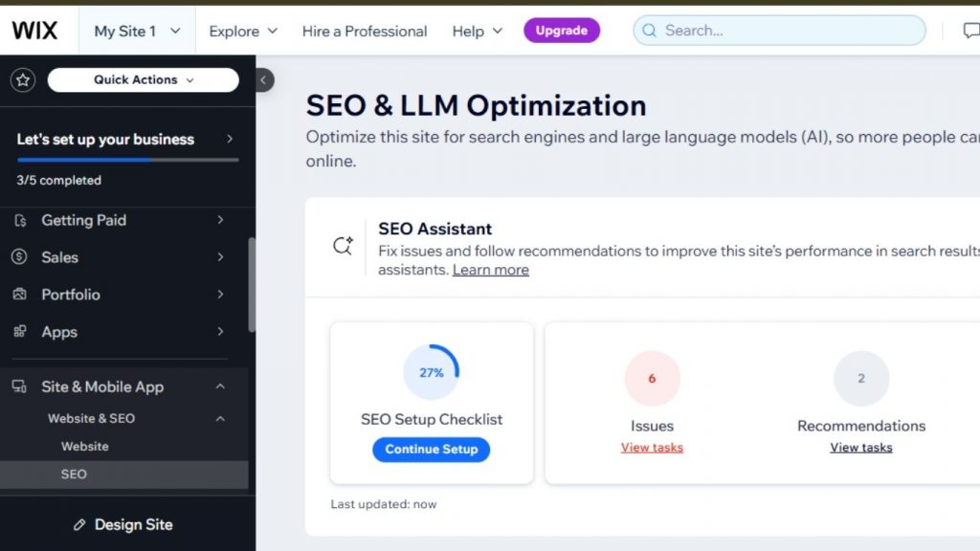Click the SEO Assistant megaphone icon
Screen dimensions: 980x551
(343, 245)
